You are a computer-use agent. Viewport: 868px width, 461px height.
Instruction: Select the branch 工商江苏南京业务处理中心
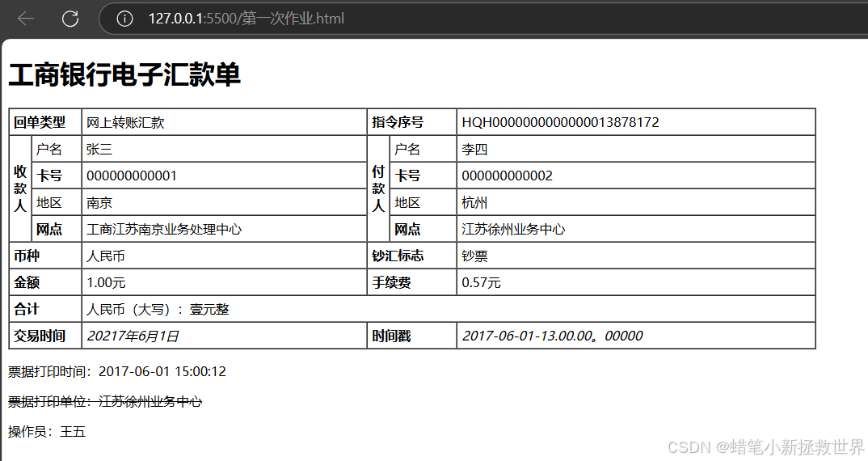pos(164,229)
